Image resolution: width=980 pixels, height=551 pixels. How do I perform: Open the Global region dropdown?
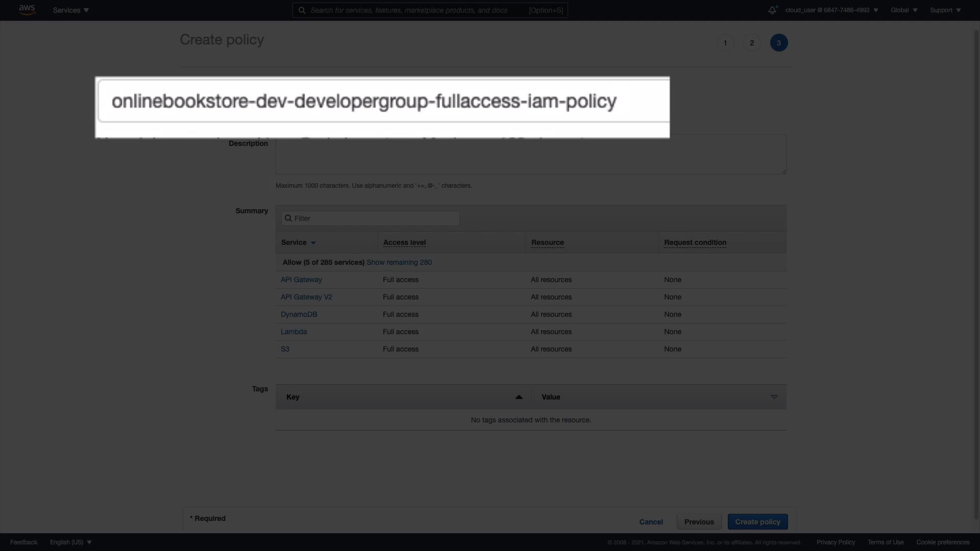903,10
